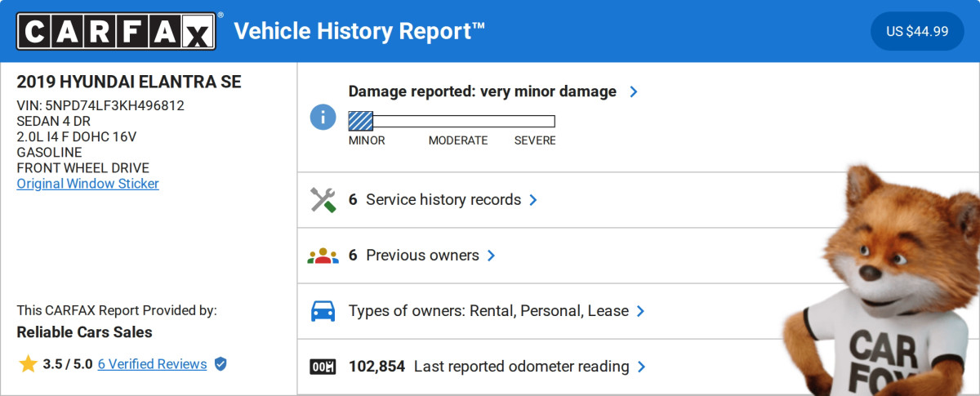980x396 pixels.
Task: Expand last reported odometer reading chevron
Action: coord(641,367)
